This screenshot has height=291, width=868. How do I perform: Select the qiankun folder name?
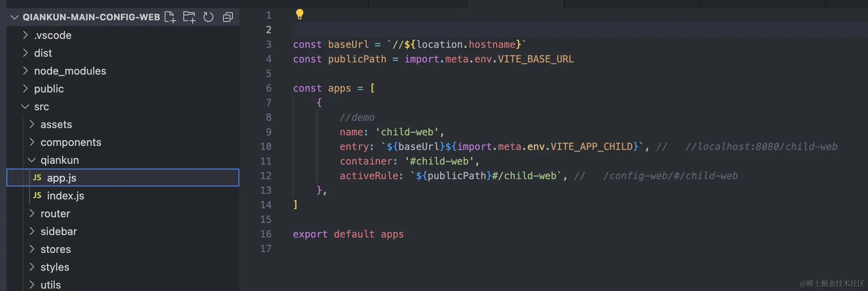click(60, 160)
